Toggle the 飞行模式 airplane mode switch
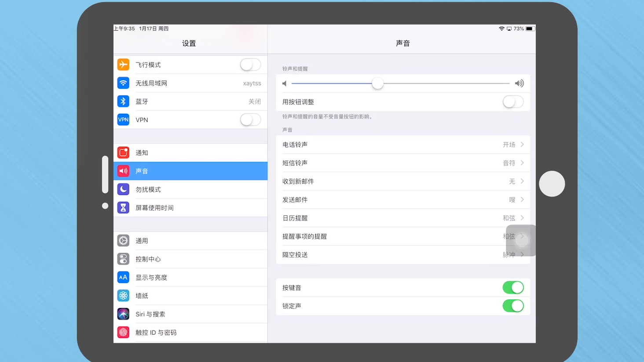644x362 pixels. click(250, 65)
